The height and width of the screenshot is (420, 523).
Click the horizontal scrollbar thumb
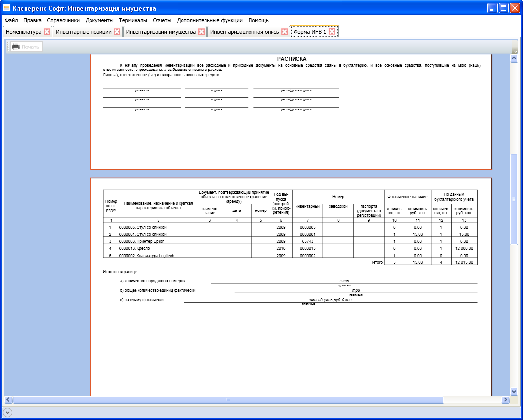228,399
